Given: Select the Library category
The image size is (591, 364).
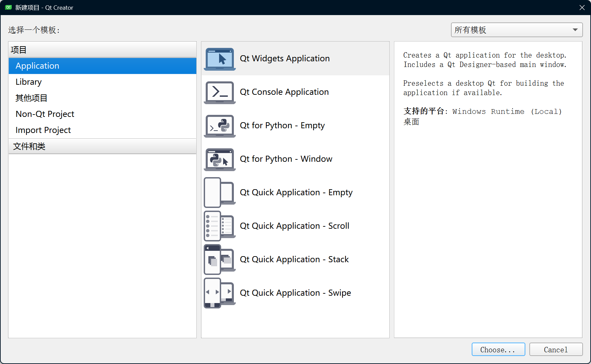Looking at the screenshot, I should (x=103, y=82).
